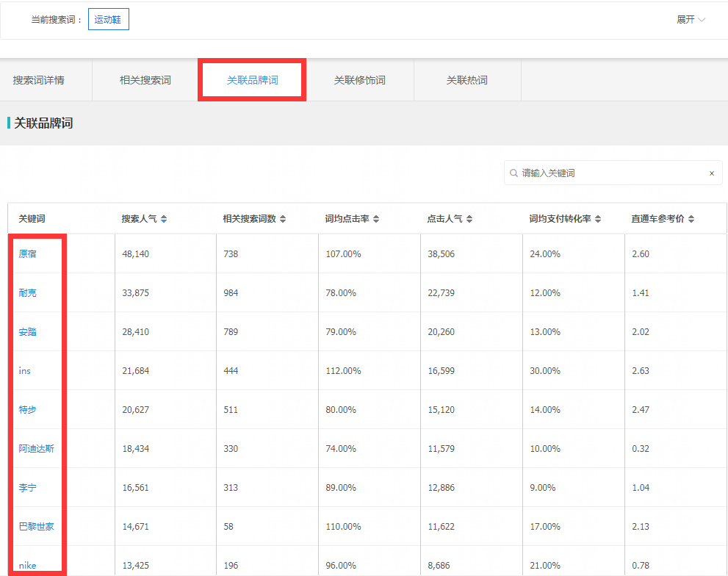The width and height of the screenshot is (728, 576).
Task: Expand the search panel with 展开
Action: pyautogui.click(x=691, y=20)
